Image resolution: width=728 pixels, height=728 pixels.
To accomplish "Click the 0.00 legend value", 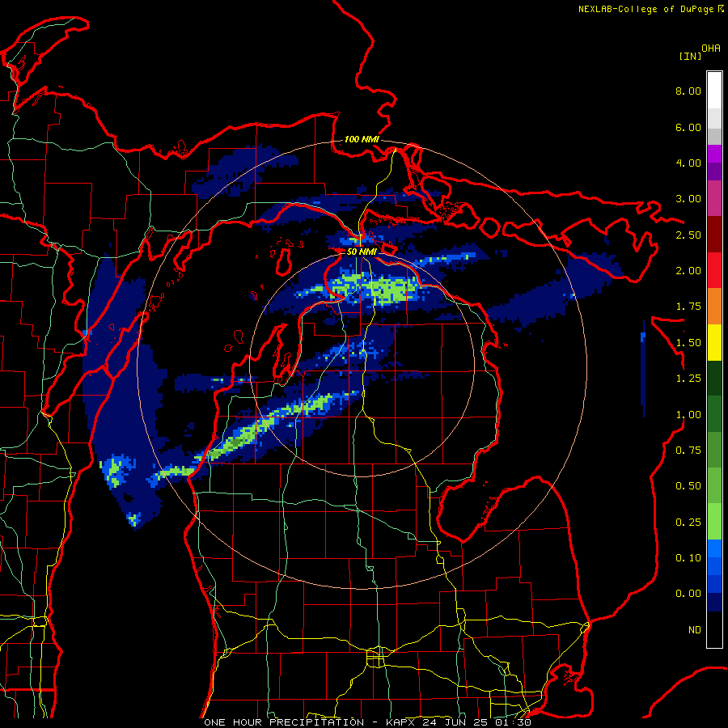I will point(688,594).
